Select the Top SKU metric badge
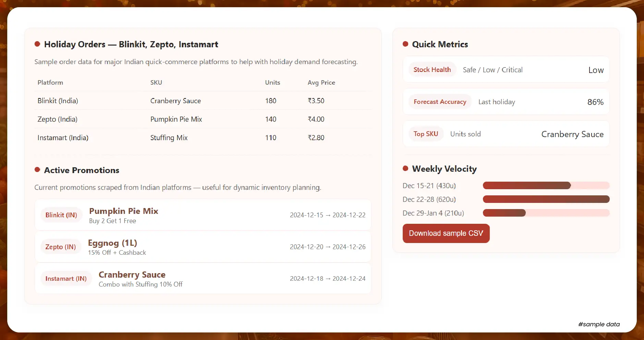The height and width of the screenshot is (340, 644). point(426,134)
